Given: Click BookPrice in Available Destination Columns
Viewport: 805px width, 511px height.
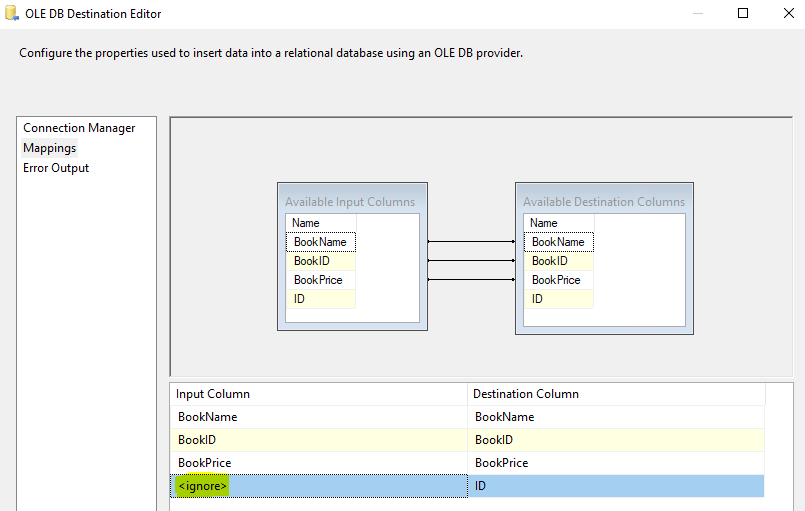Looking at the screenshot, I should tap(556, 280).
